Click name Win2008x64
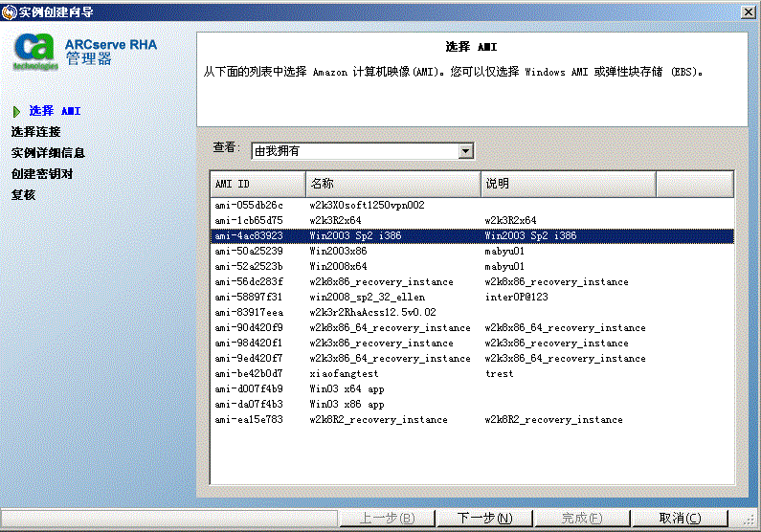761x532 pixels. (x=338, y=267)
